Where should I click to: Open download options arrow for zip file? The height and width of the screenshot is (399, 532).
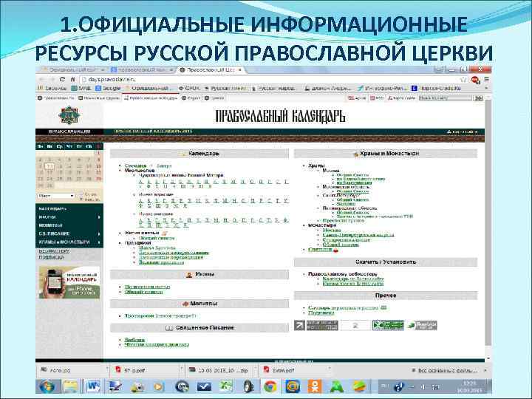click(255, 369)
